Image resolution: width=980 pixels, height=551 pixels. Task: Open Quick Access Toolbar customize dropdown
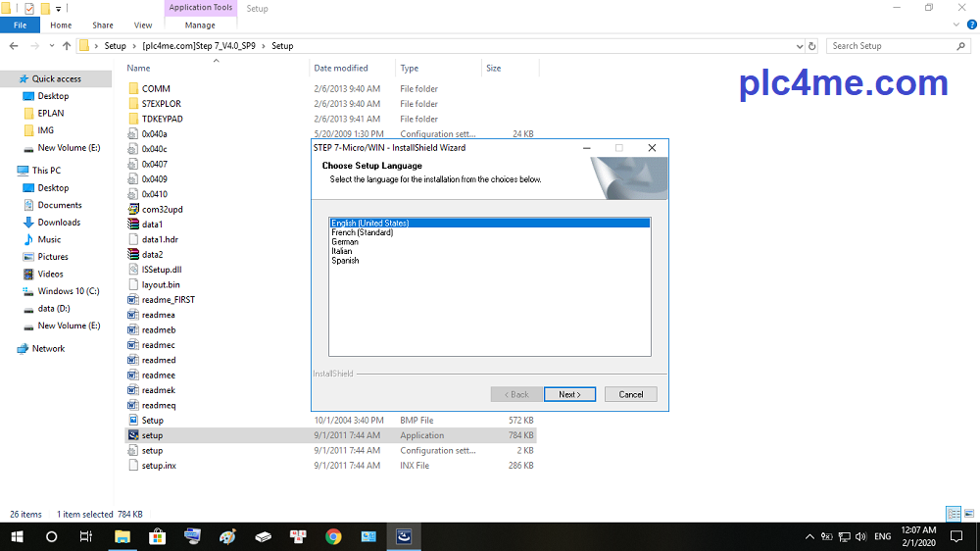(58, 9)
